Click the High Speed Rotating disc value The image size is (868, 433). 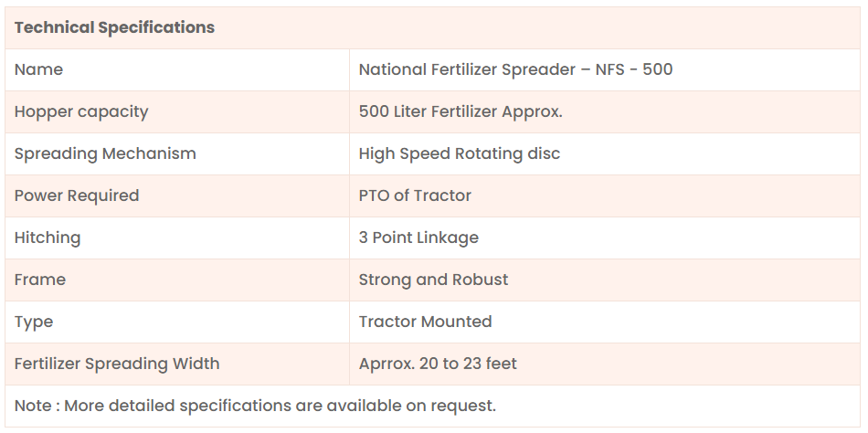[460, 153]
